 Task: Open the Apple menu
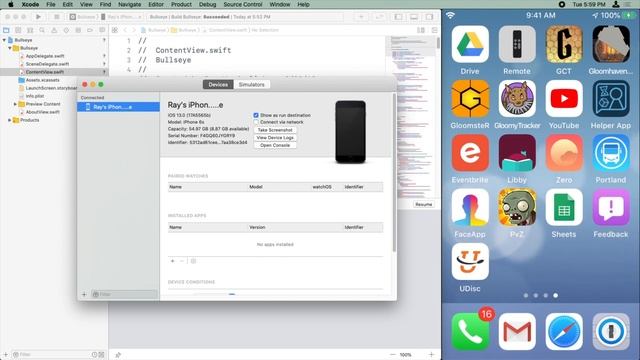[x=10, y=4]
